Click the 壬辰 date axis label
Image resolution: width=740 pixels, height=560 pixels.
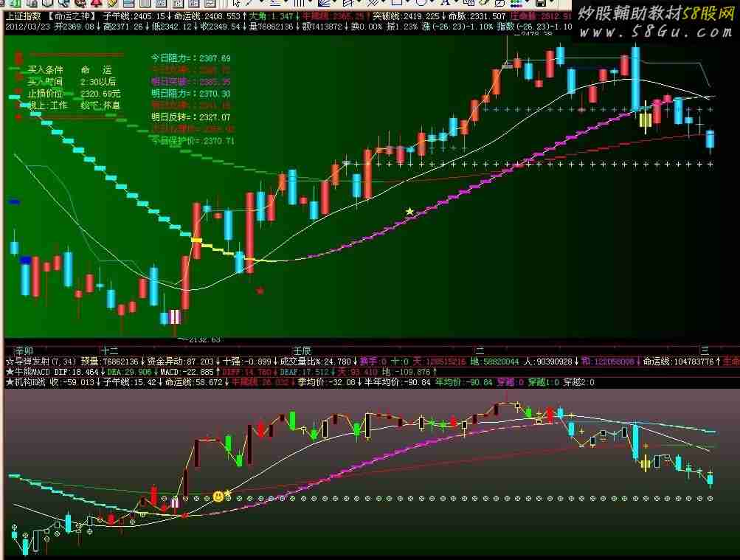click(302, 350)
